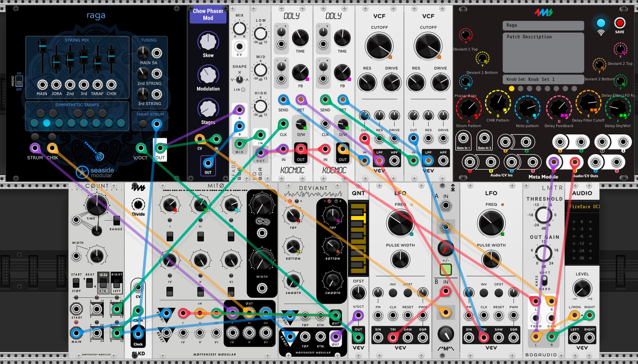Toggle the green +/- button on attenuverter

(x=446, y=269)
